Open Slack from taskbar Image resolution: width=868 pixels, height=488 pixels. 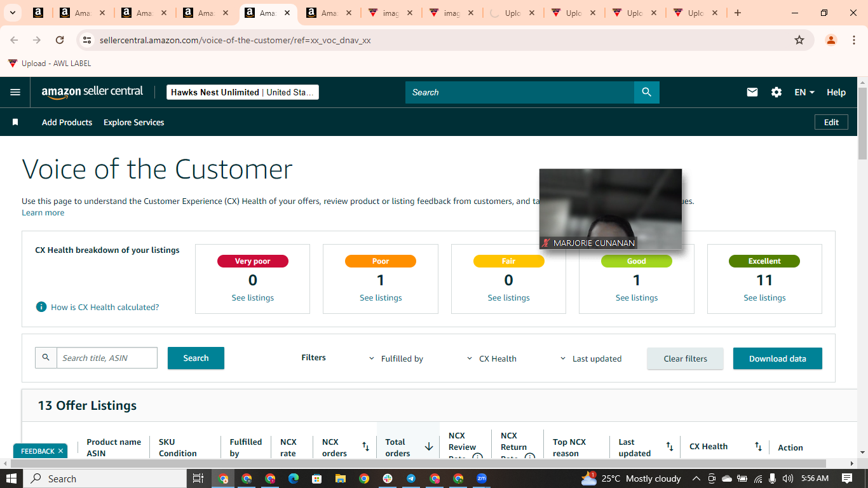click(388, 478)
